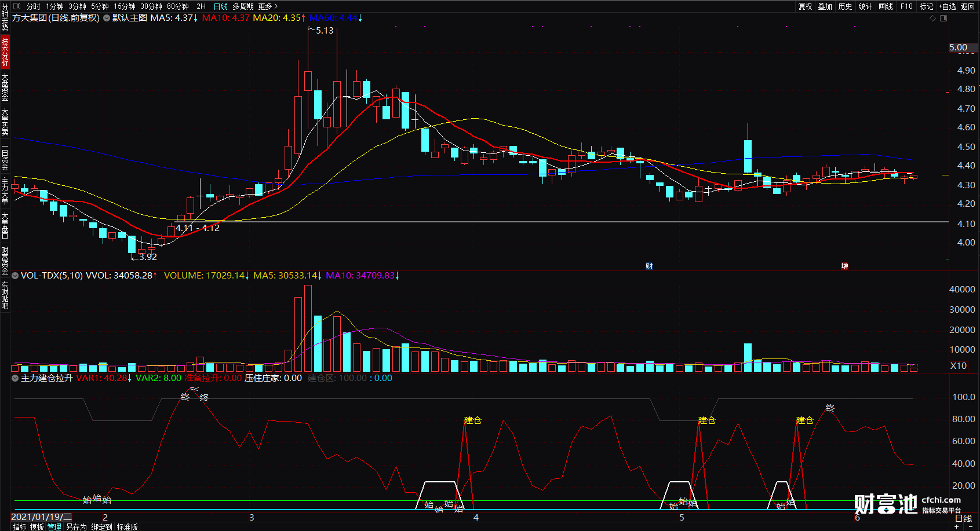Open the 东财贴吧 sidebar tab
The height and width of the screenshot is (531, 980).
click(x=5, y=295)
